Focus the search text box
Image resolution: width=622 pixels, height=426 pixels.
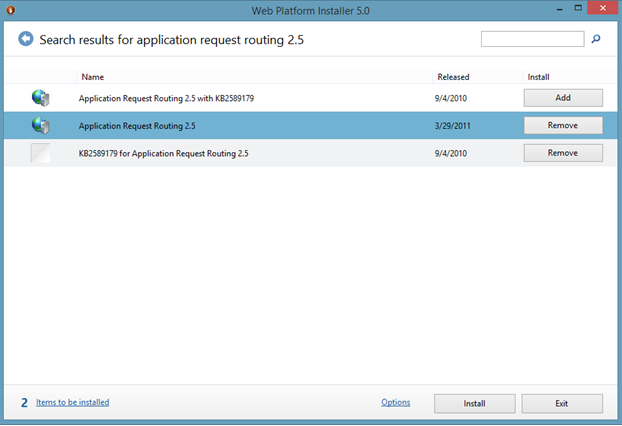[x=532, y=39]
